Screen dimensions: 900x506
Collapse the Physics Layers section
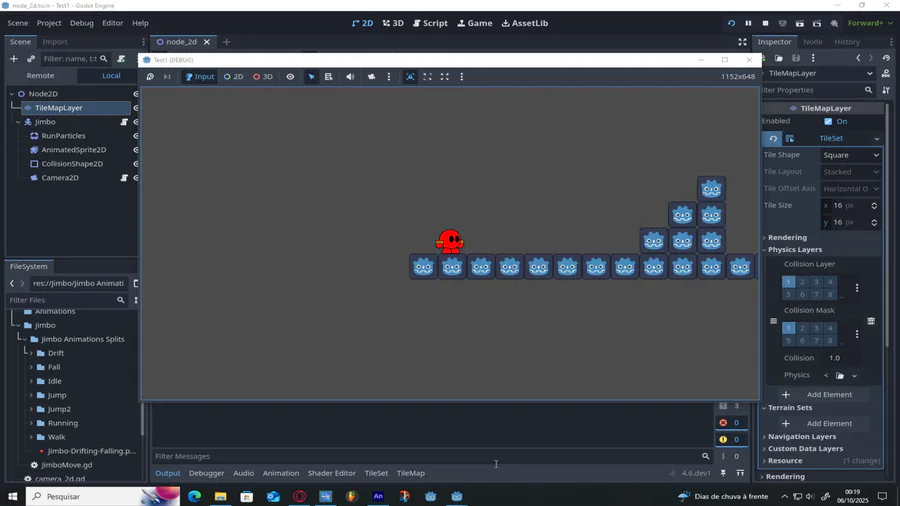tap(792, 250)
